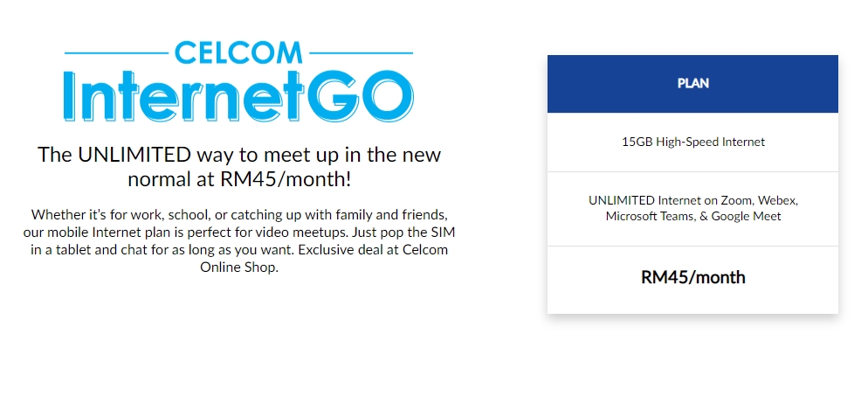Click the blue line left of CELCOM
This screenshot has width=868, height=396.
click(120, 53)
